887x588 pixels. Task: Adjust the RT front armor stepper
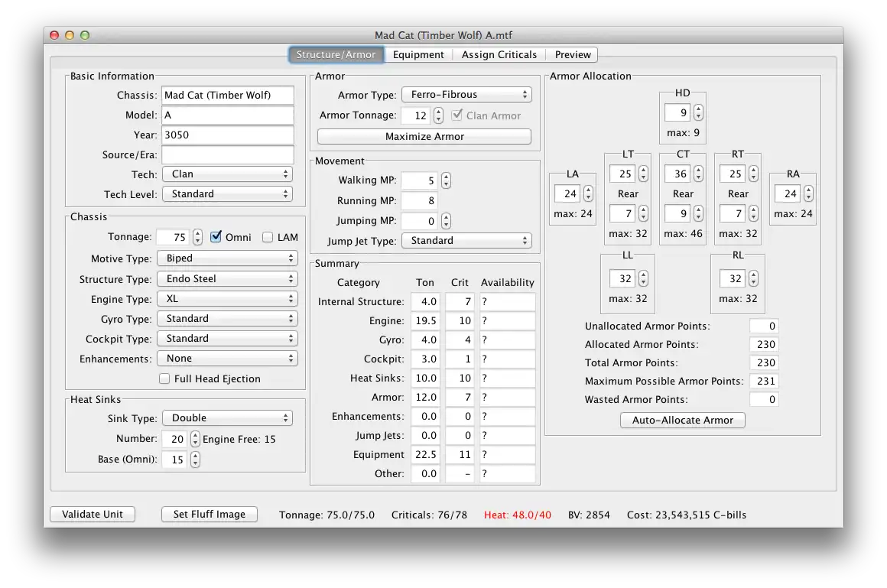tap(753, 174)
